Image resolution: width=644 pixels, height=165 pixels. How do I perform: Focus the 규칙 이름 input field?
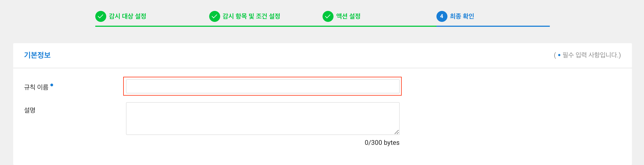263,86
